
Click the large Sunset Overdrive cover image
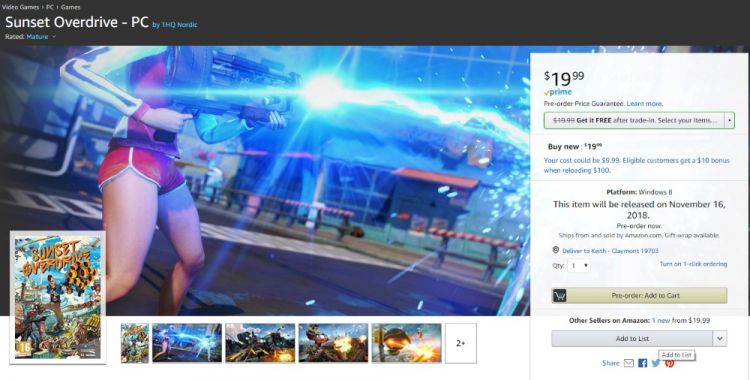(x=58, y=297)
